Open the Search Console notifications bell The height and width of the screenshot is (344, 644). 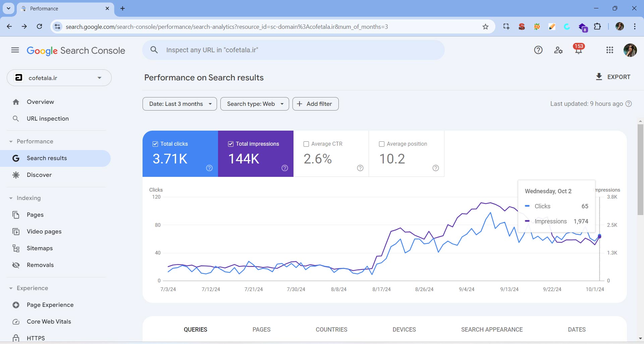(x=578, y=50)
